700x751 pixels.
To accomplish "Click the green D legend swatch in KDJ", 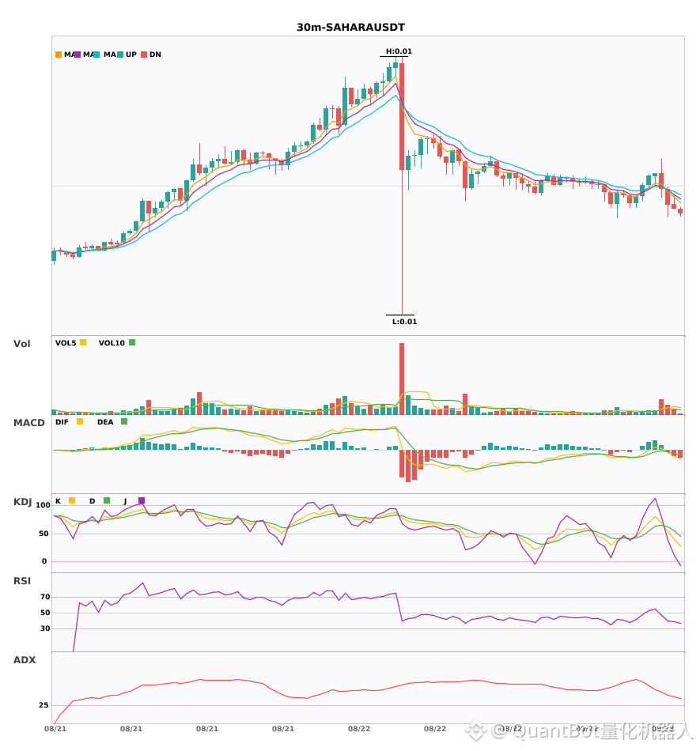I will tap(107, 500).
